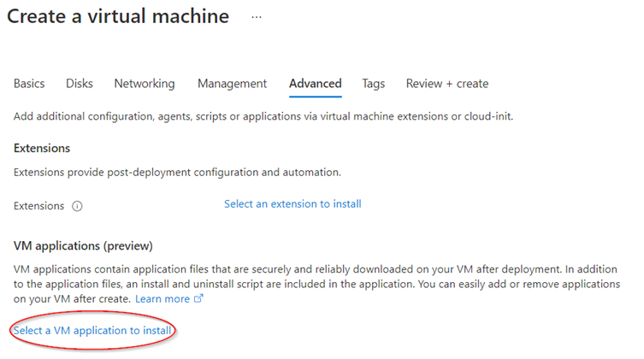Go to the Networking tab

pos(145,84)
